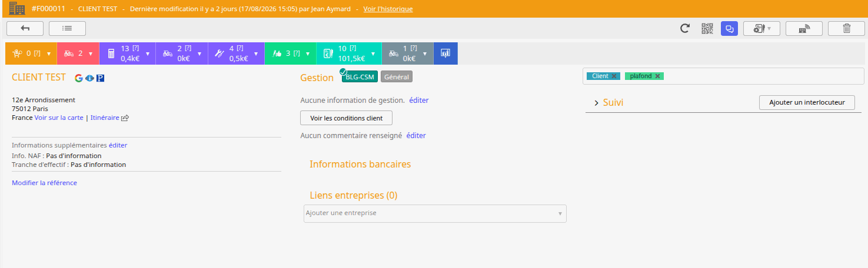The width and height of the screenshot is (868, 268).
Task: Open the wrench tools tab icon
Action: (220, 53)
